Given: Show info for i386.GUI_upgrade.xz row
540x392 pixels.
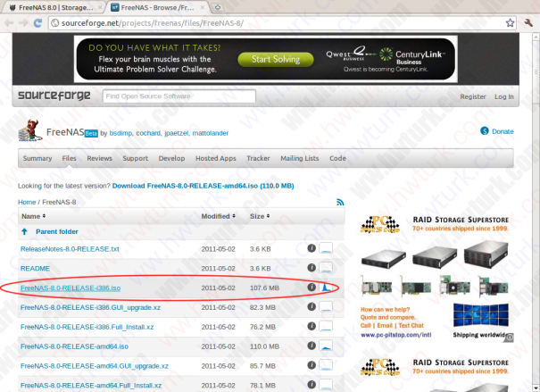Looking at the screenshot, I should point(312,306).
